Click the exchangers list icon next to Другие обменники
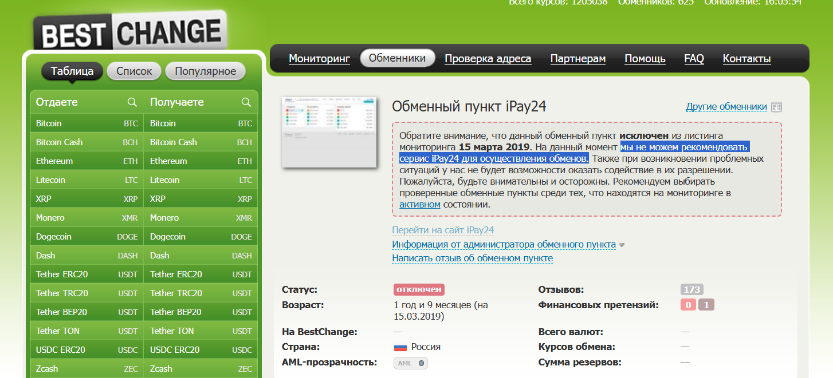 [776, 107]
